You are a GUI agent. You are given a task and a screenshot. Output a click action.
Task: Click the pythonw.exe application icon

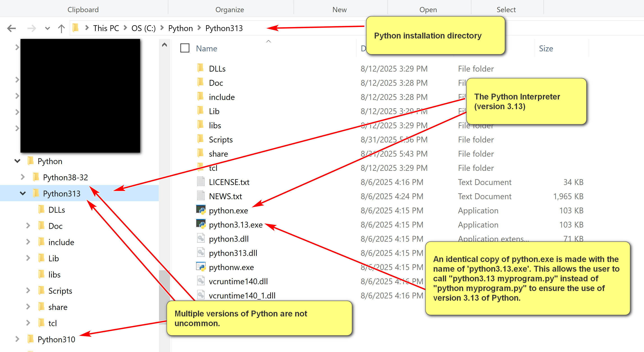pos(201,267)
